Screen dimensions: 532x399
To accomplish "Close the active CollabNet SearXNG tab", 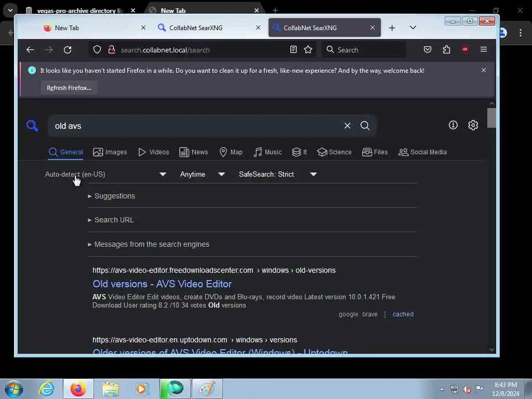I will [x=373, y=28].
